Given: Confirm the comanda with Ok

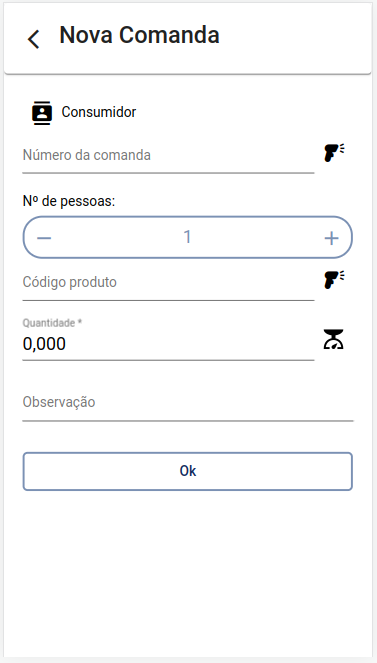Looking at the screenshot, I should click(x=188, y=471).
